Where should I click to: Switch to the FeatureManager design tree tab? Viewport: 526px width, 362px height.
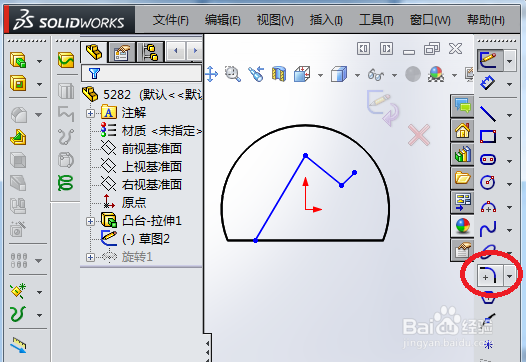coord(94,52)
